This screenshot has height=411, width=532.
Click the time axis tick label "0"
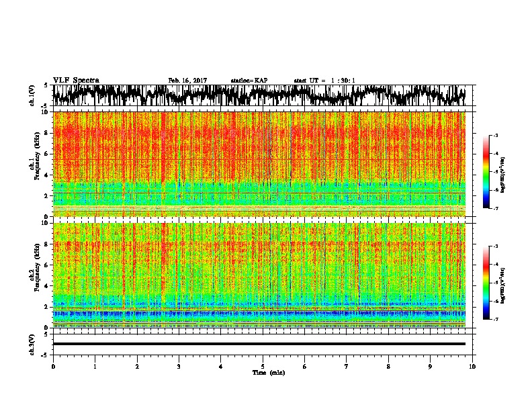[x=53, y=367]
